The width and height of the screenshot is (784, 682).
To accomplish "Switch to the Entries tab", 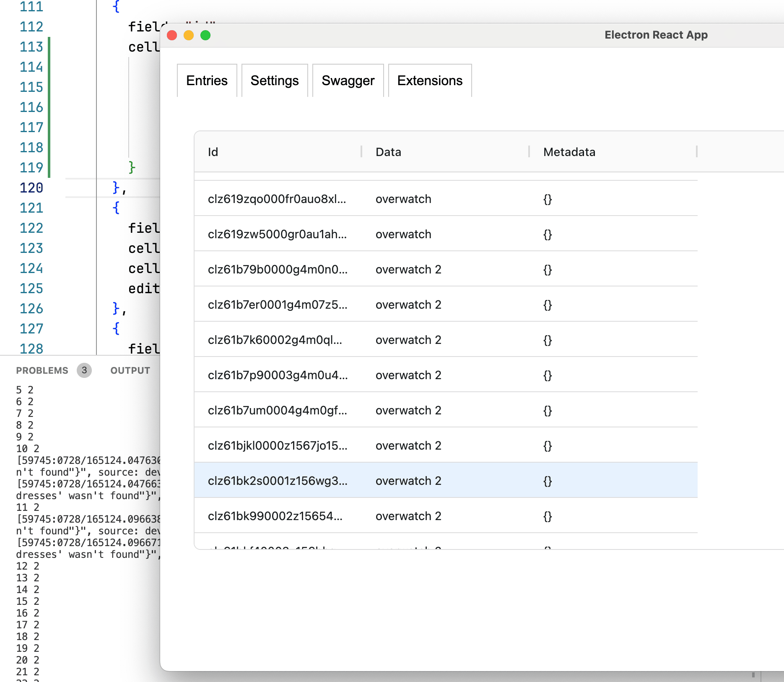I will click(x=207, y=81).
